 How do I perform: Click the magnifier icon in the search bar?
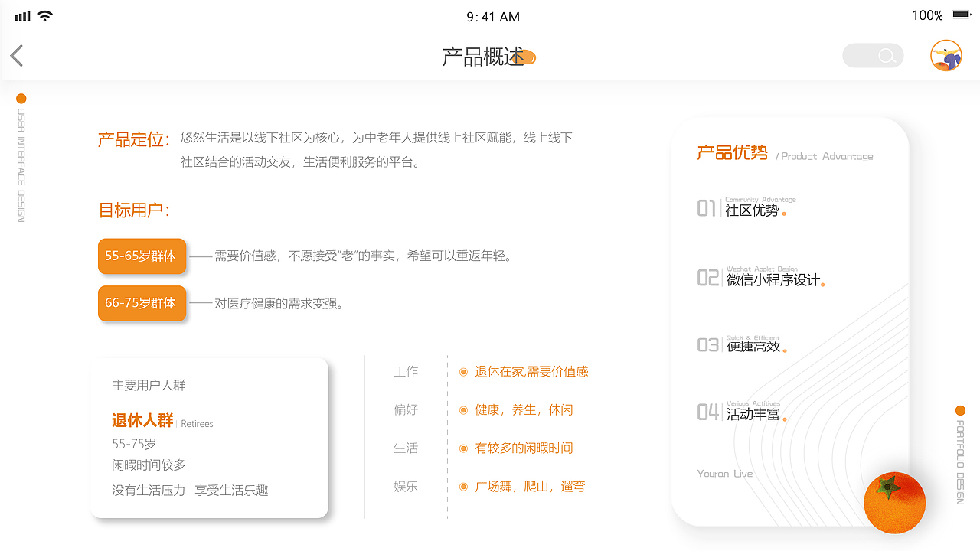coord(886,55)
